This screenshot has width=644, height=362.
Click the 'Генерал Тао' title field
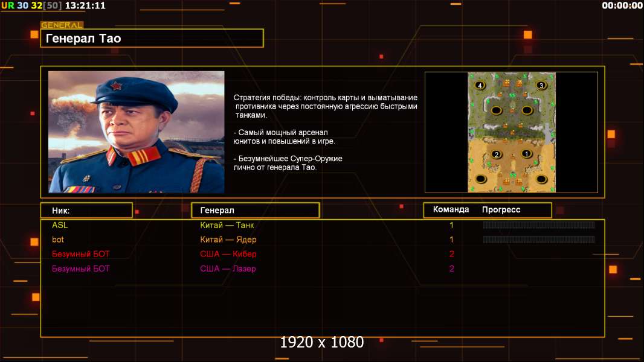click(152, 38)
